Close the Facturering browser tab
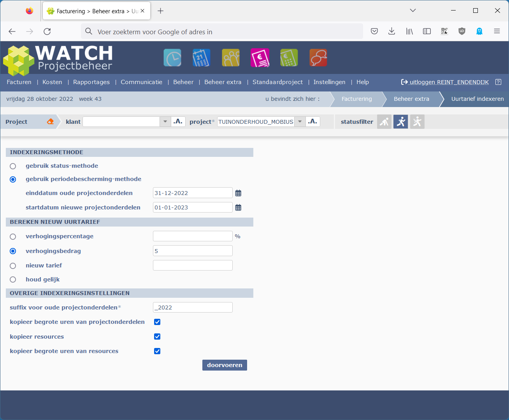The height and width of the screenshot is (420, 509). tap(142, 11)
